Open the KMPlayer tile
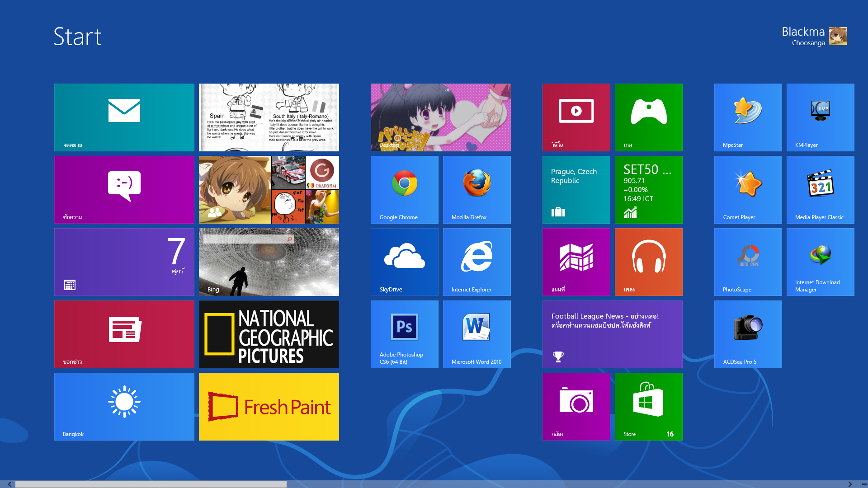The image size is (868, 488). [x=820, y=117]
